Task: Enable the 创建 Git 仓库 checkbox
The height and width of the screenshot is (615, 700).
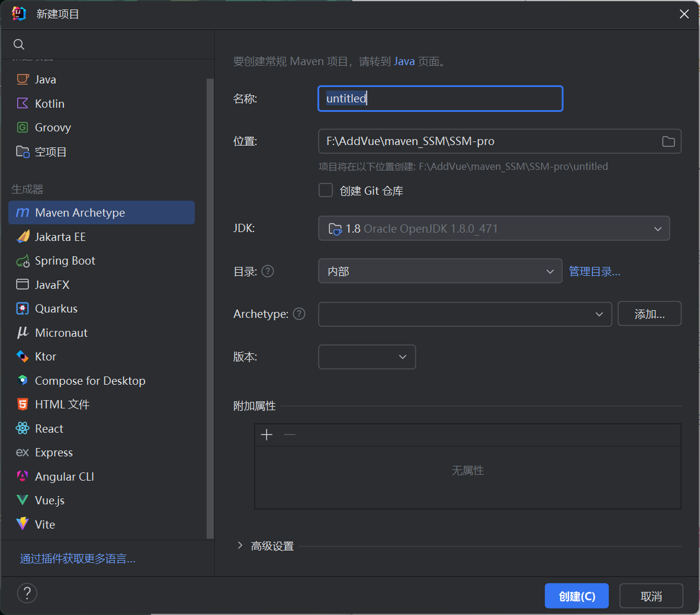Action: pyautogui.click(x=326, y=191)
